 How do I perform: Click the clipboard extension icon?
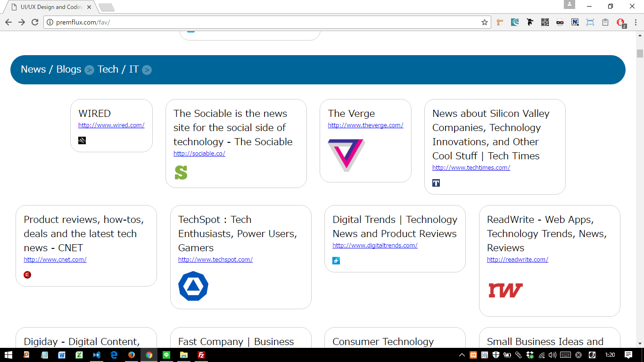[x=605, y=22]
